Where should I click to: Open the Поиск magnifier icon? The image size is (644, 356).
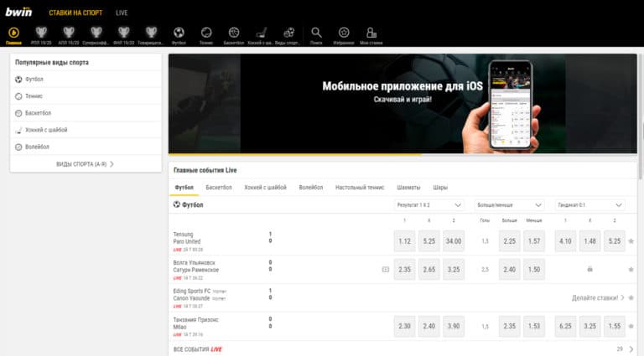316,36
